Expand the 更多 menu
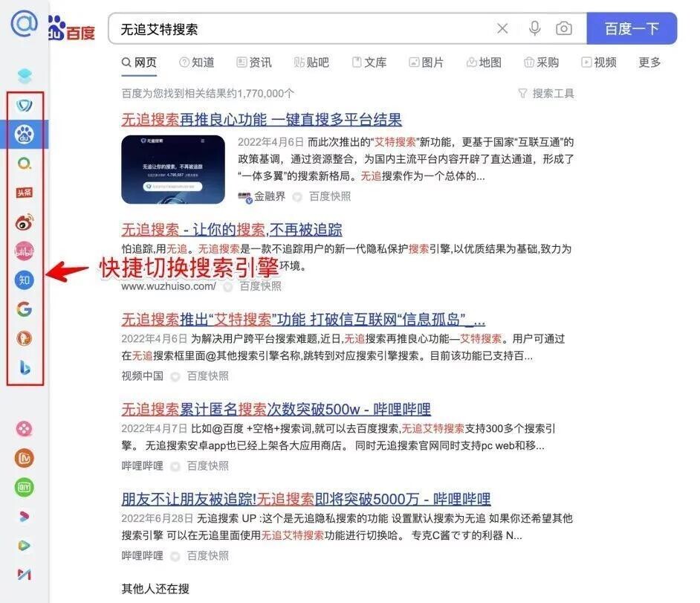This screenshot has height=603, width=700. click(649, 62)
